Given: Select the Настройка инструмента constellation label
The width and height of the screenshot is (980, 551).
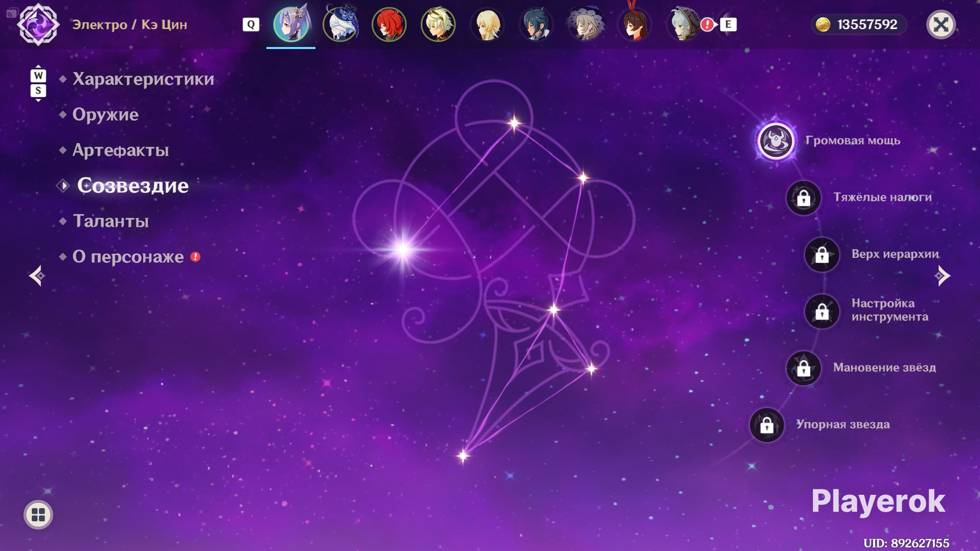Looking at the screenshot, I should [890, 310].
